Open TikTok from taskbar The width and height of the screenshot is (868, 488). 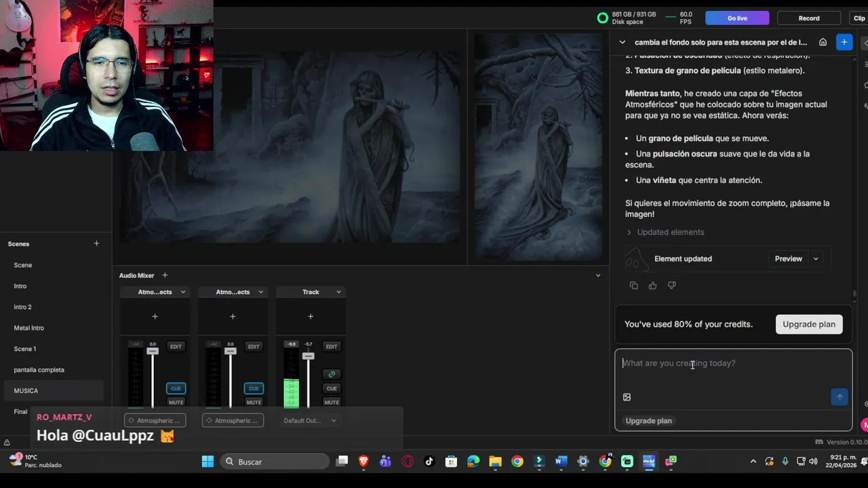click(429, 462)
